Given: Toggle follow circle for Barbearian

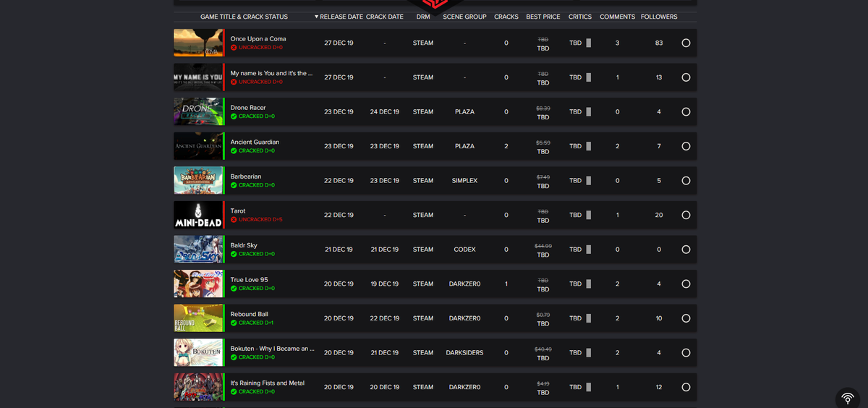Looking at the screenshot, I should (686, 180).
